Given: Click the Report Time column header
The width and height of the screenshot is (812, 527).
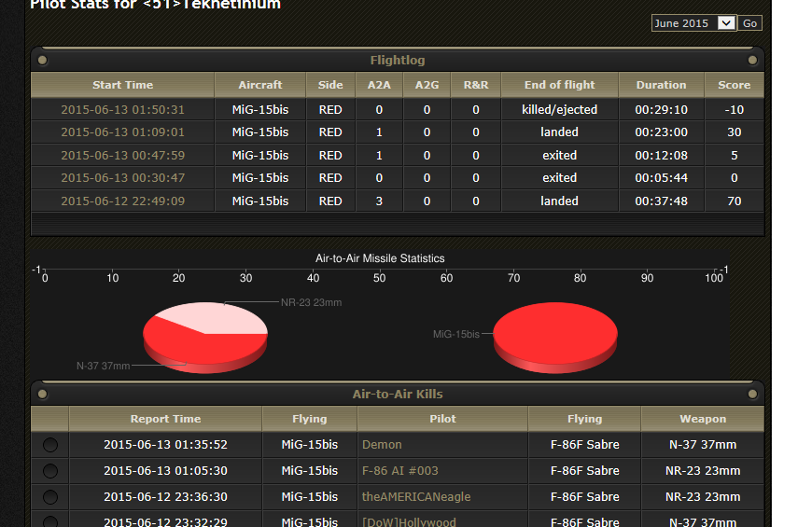Looking at the screenshot, I should pos(165,419).
